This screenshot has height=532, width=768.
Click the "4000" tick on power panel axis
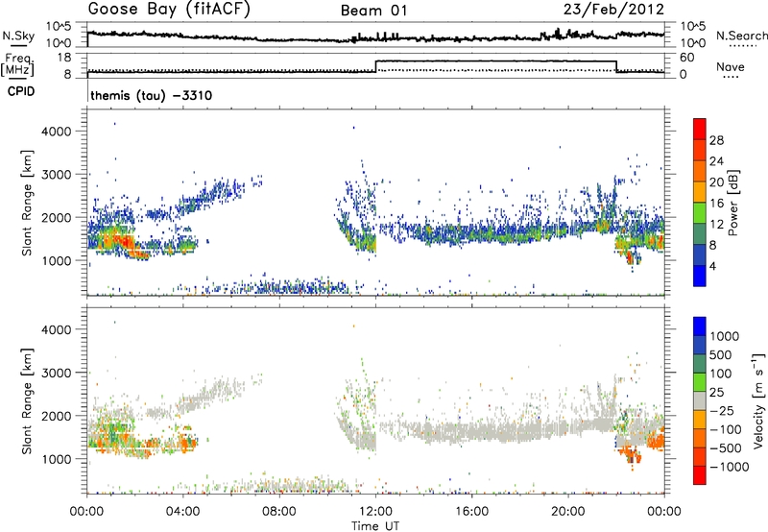click(57, 132)
